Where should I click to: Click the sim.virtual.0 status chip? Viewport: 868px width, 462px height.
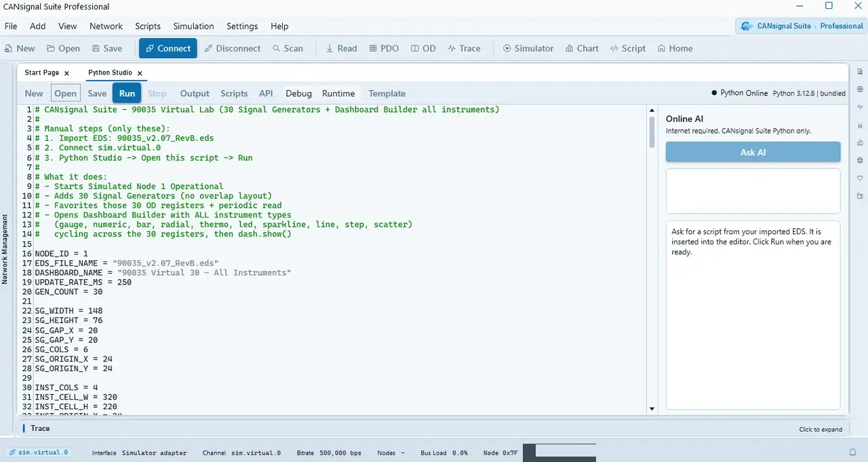[39, 453]
